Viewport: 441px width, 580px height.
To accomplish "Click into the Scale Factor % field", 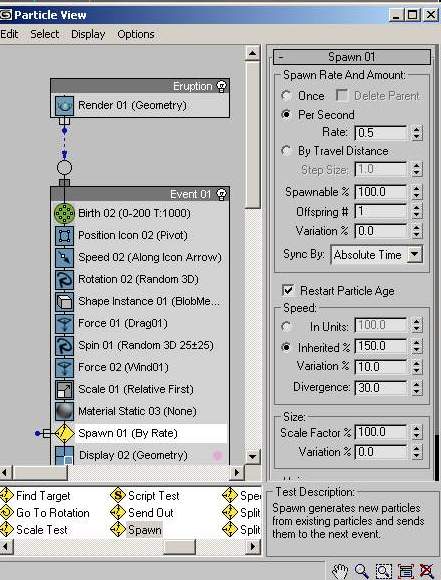I will [380, 432].
